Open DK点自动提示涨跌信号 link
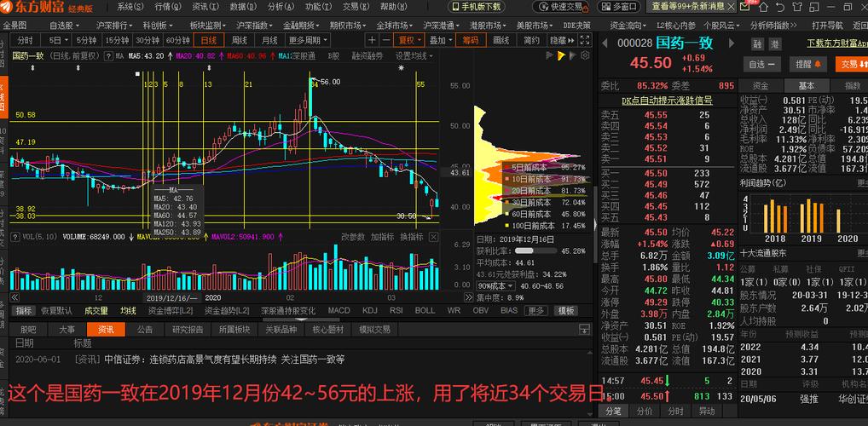The image size is (868, 426). click(667, 101)
